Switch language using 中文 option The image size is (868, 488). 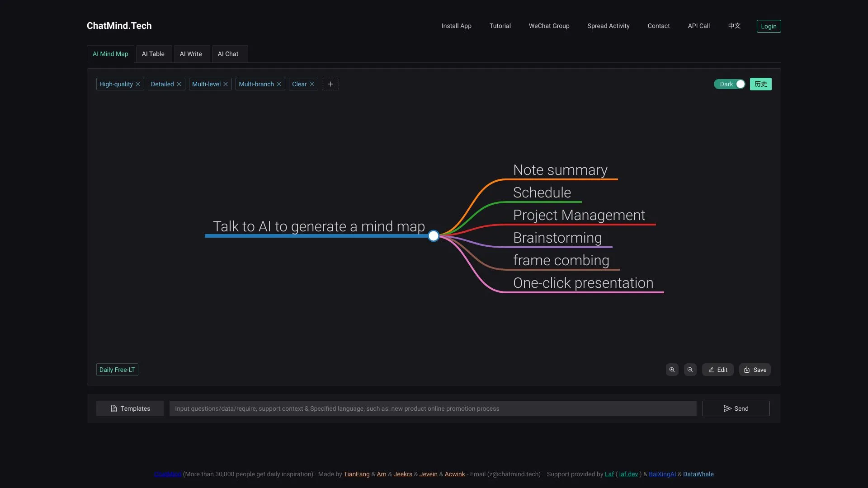[x=734, y=26]
